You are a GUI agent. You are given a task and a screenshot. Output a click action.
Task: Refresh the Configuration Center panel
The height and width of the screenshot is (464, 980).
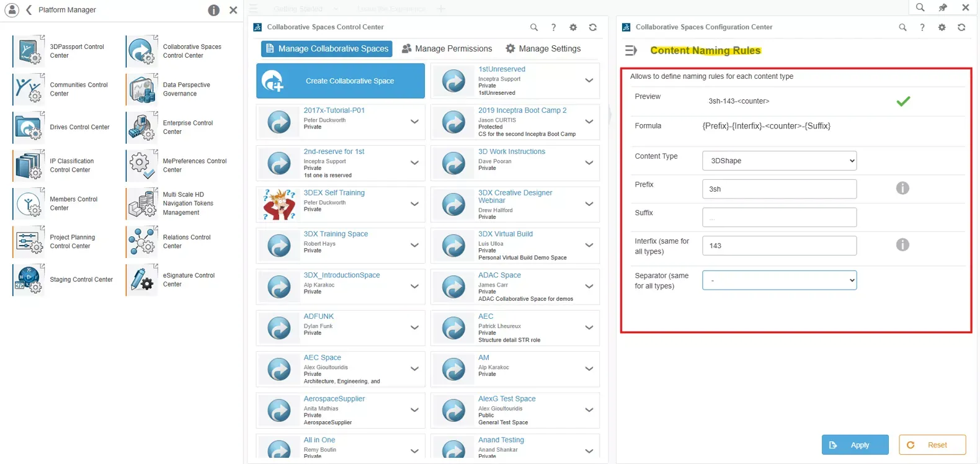(x=961, y=27)
